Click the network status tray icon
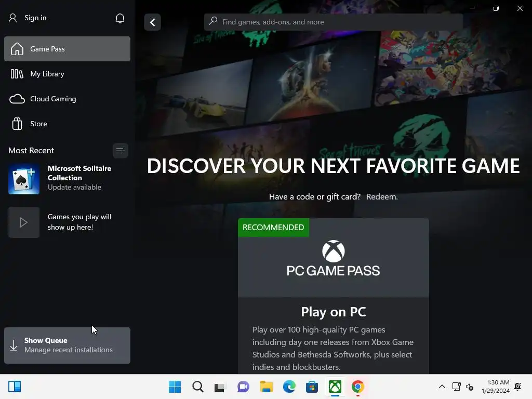This screenshot has height=399, width=532. coord(457,387)
